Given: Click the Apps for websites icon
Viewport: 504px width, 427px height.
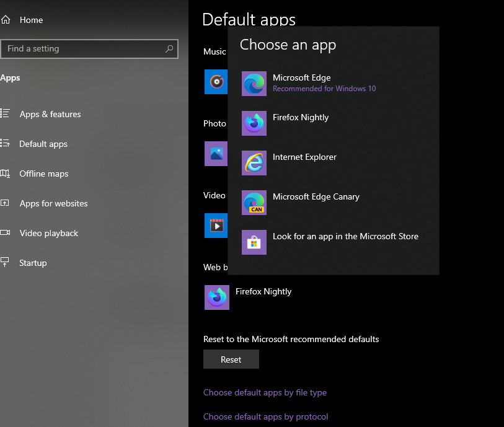Looking at the screenshot, I should click(5, 203).
